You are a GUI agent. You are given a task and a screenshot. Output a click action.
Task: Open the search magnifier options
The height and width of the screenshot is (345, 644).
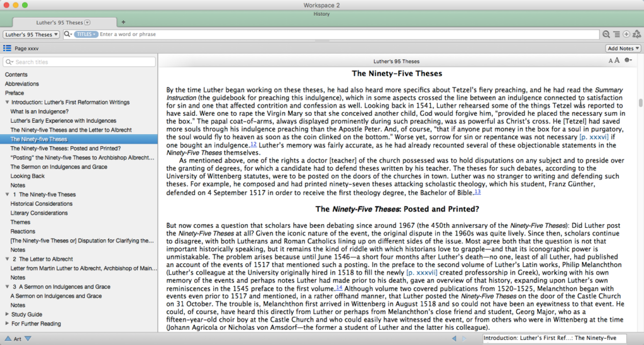pos(68,34)
